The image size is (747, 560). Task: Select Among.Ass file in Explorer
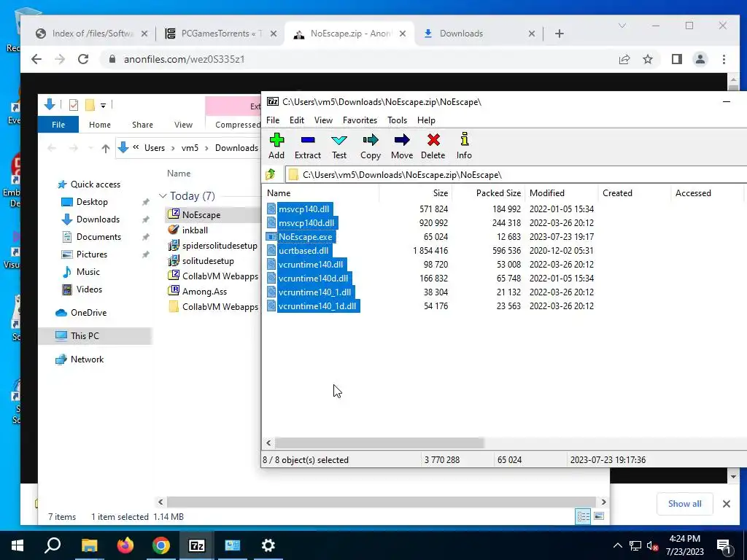click(204, 292)
